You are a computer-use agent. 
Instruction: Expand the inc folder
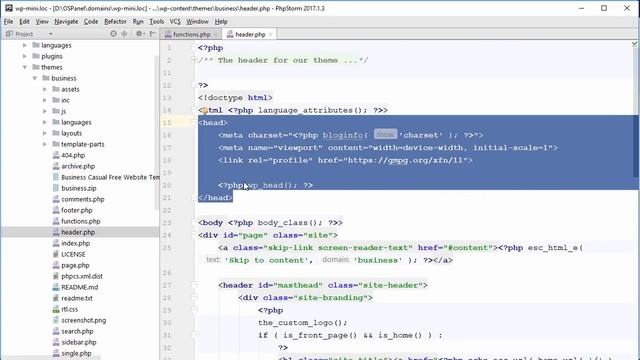coord(44,100)
